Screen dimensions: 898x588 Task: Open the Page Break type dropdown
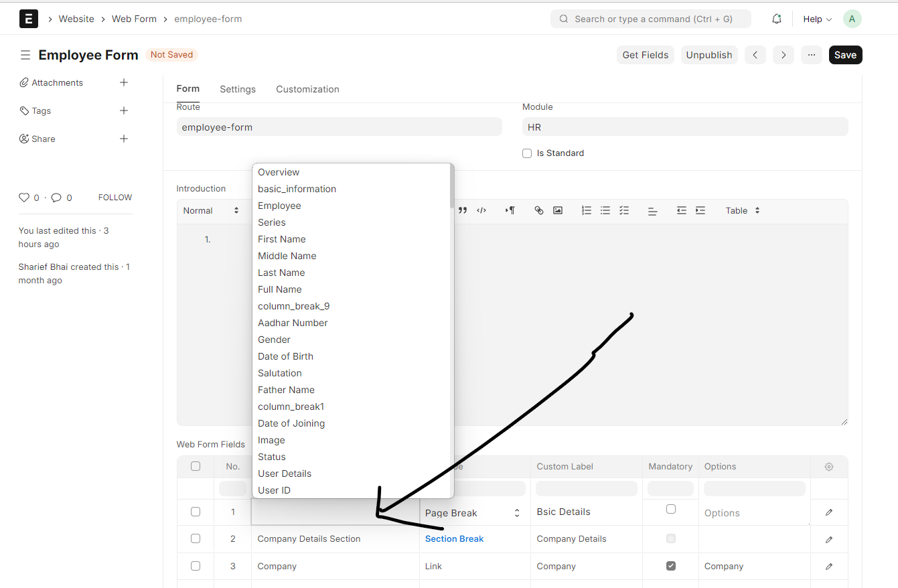coord(471,512)
